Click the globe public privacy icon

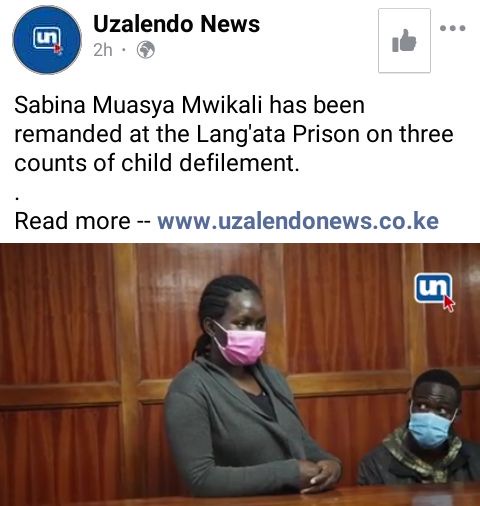click(x=146, y=50)
